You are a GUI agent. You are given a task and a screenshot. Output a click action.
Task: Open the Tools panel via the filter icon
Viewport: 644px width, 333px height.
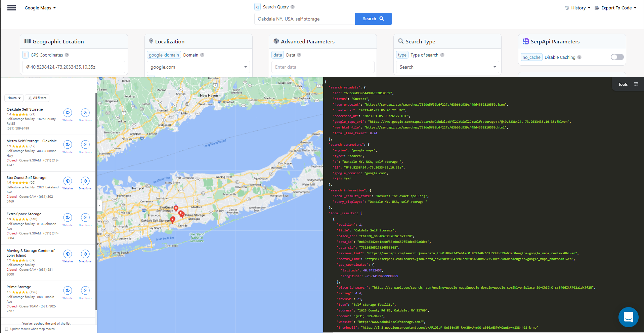[636, 84]
